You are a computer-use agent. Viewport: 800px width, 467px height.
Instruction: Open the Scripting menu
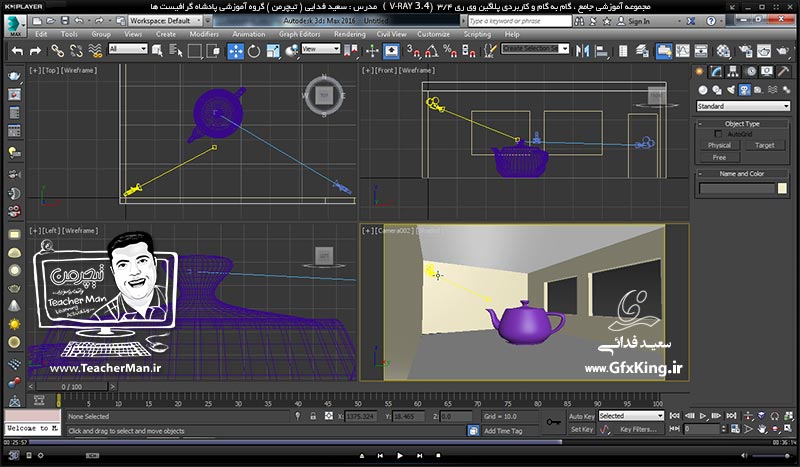pos(477,34)
